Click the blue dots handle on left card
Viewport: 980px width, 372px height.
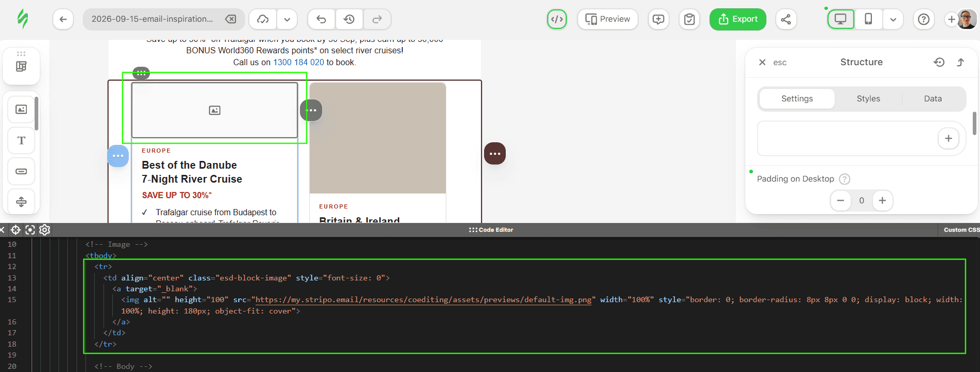tap(118, 156)
